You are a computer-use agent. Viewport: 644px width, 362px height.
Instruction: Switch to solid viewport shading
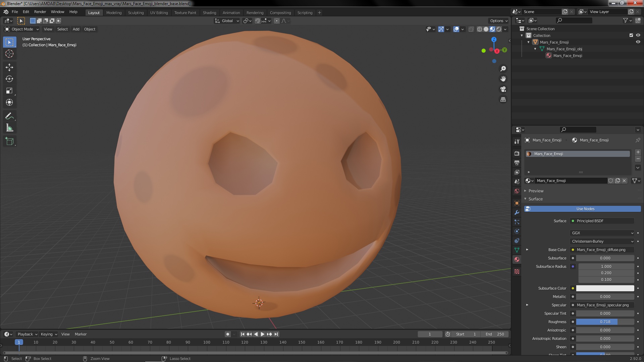point(486,29)
